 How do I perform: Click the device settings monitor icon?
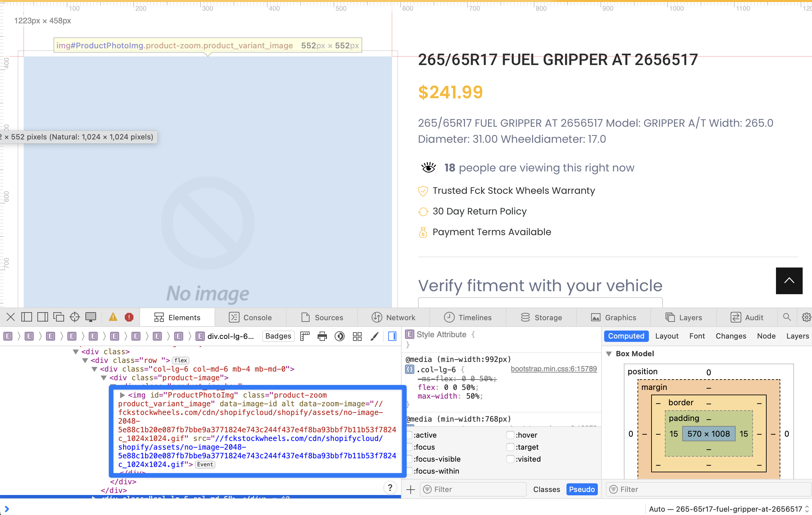[90, 317]
